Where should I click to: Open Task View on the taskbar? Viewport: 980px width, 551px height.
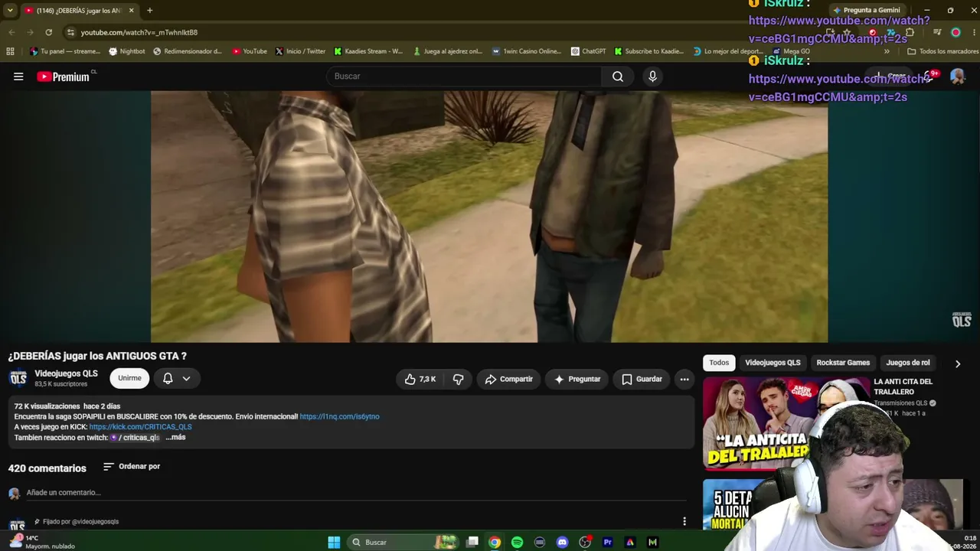(x=472, y=542)
